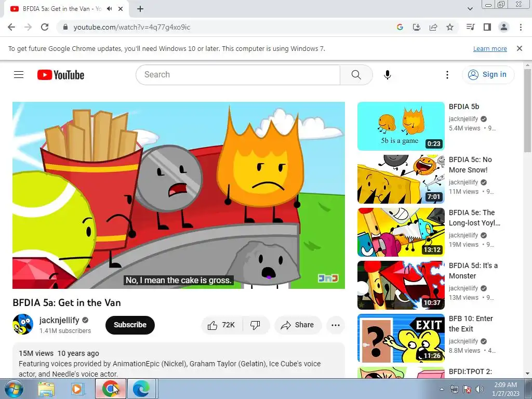Open Microsoft Edge from taskbar
Screen dimensions: 532x399
click(141, 389)
